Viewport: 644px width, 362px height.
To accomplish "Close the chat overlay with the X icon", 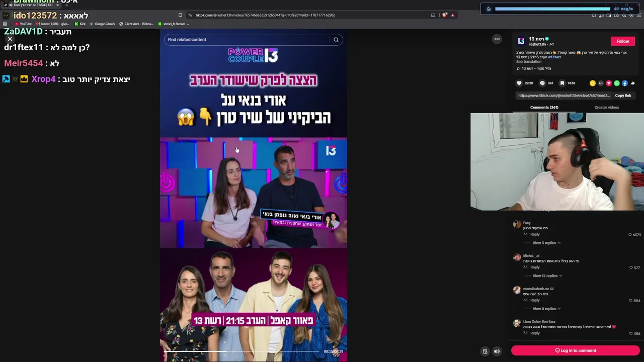I will [10, 39].
